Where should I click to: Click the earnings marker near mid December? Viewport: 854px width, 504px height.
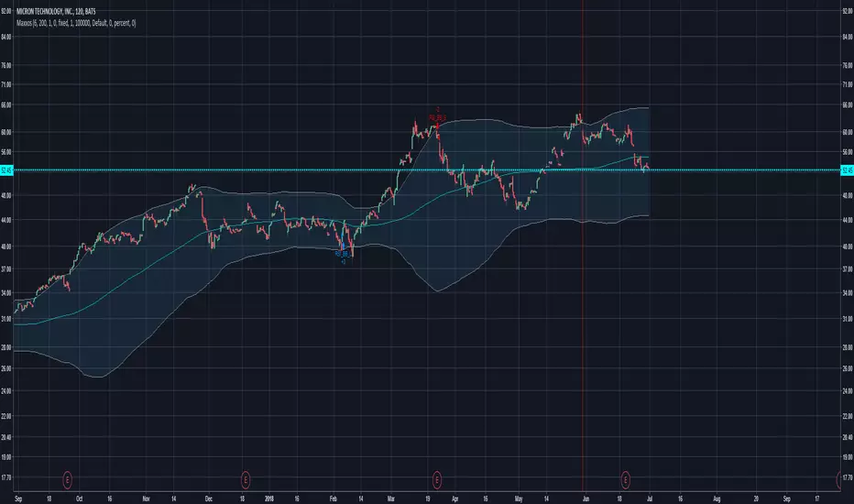click(246, 478)
